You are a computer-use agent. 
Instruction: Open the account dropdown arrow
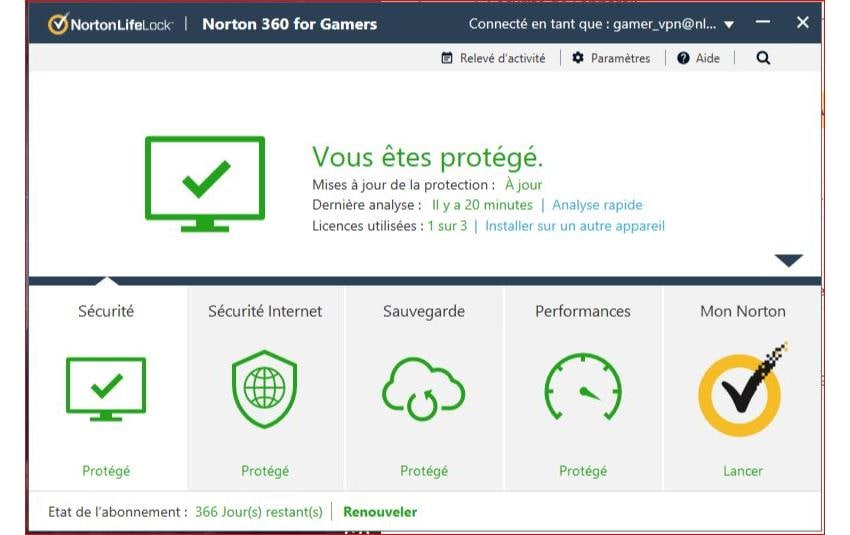729,24
